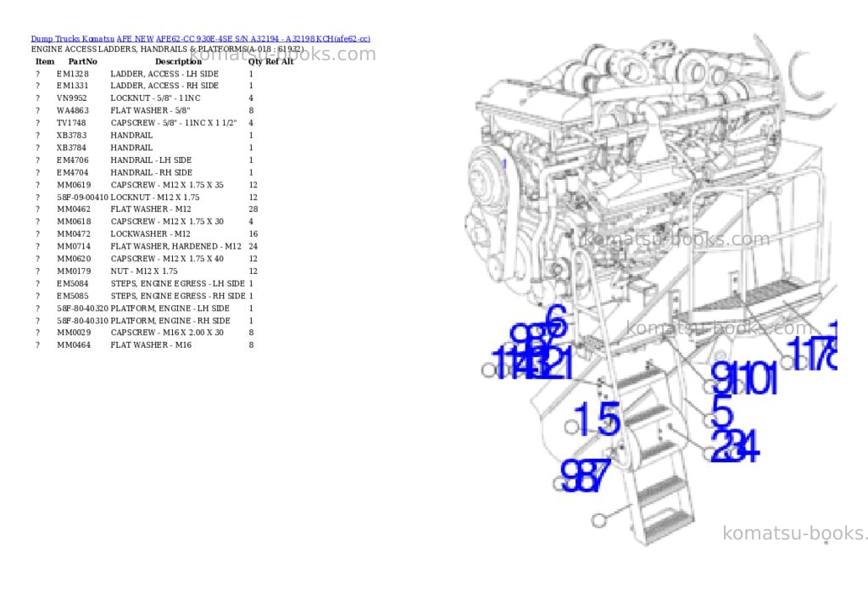Click description LOCKNUT - M12 X 1.75
868x615 pixels.
155,198
